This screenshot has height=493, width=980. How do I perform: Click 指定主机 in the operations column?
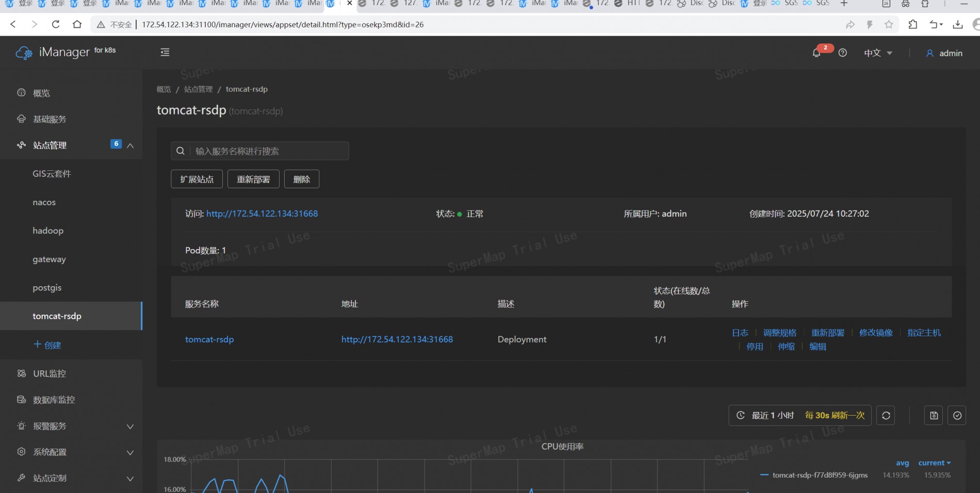click(x=924, y=333)
